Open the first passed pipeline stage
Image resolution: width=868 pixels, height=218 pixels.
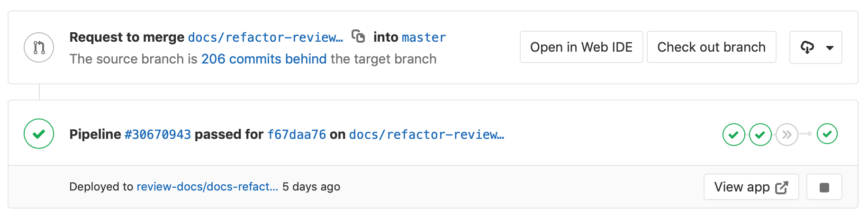[x=733, y=135]
